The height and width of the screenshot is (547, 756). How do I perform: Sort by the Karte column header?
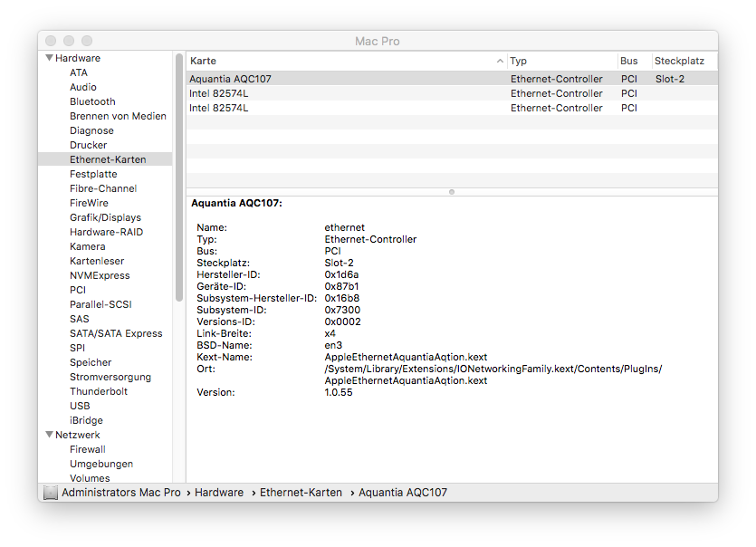(x=347, y=61)
